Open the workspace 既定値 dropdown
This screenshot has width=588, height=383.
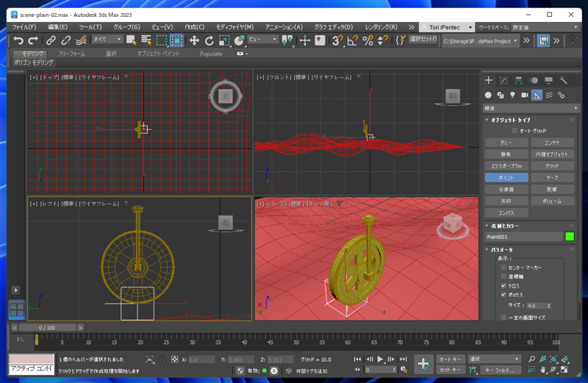pyautogui.click(x=545, y=27)
